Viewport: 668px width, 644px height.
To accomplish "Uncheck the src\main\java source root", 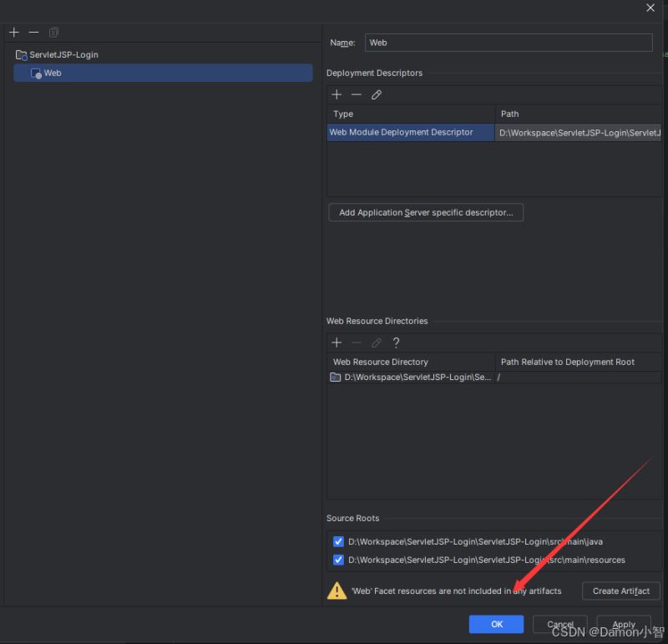I will 338,541.
